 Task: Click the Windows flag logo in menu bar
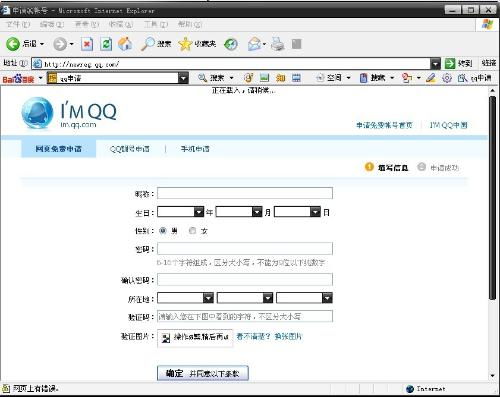point(488,25)
